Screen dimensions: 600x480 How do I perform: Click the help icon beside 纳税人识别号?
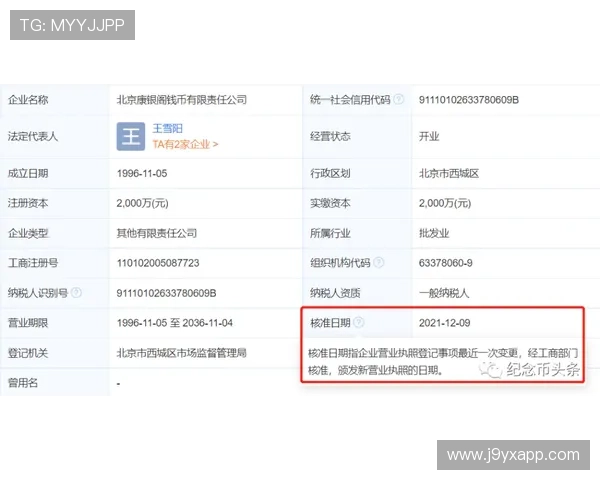[76, 293]
